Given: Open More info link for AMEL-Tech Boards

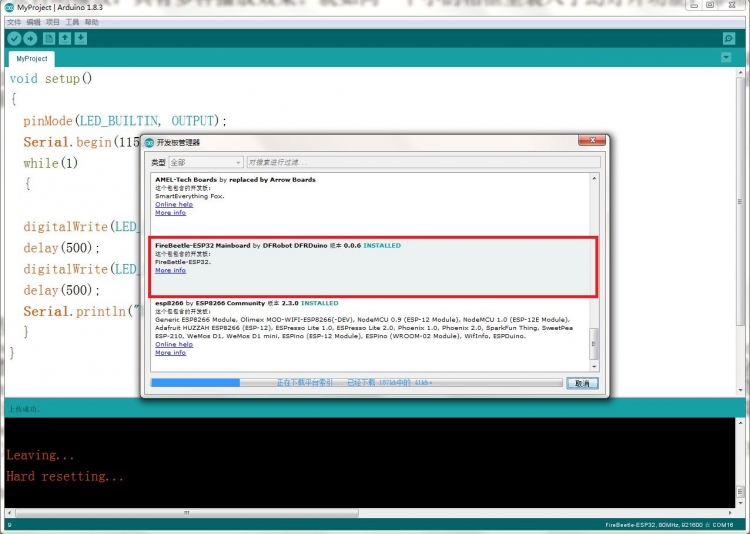Looking at the screenshot, I should [x=170, y=212].
